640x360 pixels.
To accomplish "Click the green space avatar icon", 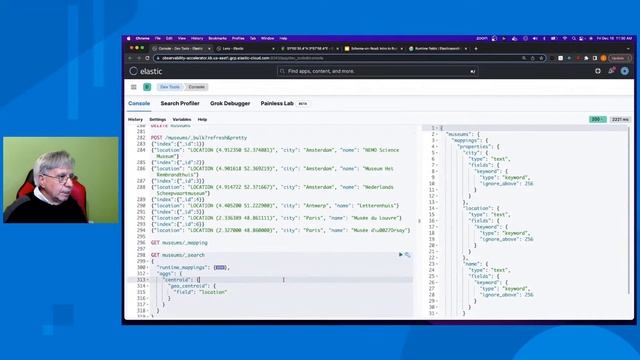I will click(x=147, y=87).
